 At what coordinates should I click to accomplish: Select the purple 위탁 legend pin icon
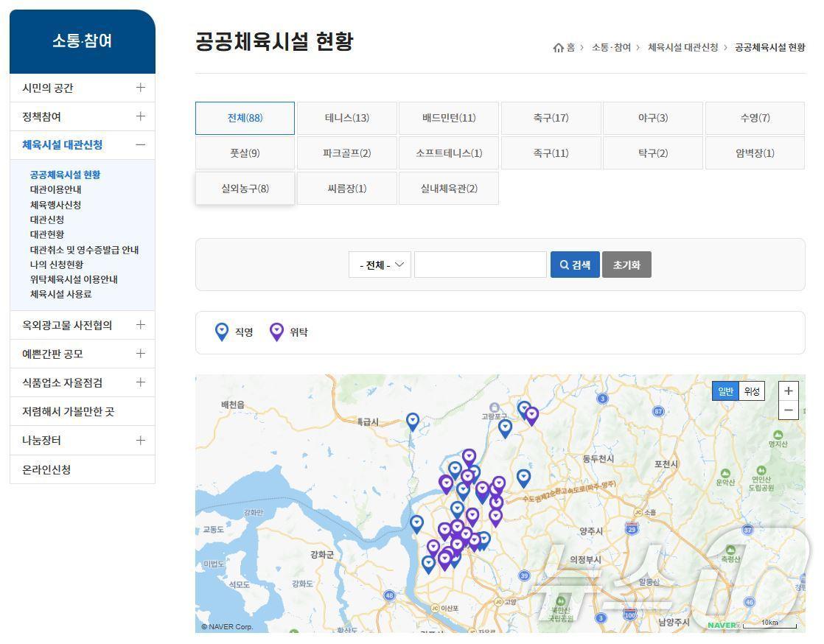click(x=277, y=332)
